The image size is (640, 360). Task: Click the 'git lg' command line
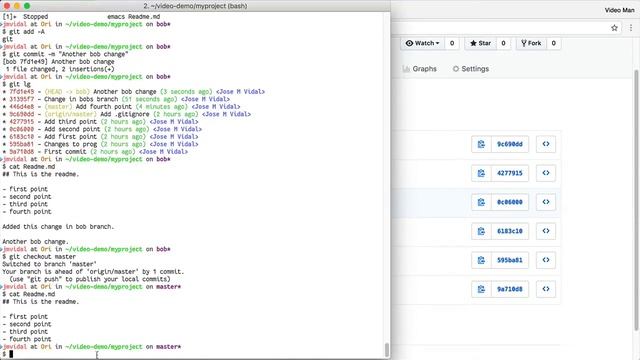pos(16,84)
